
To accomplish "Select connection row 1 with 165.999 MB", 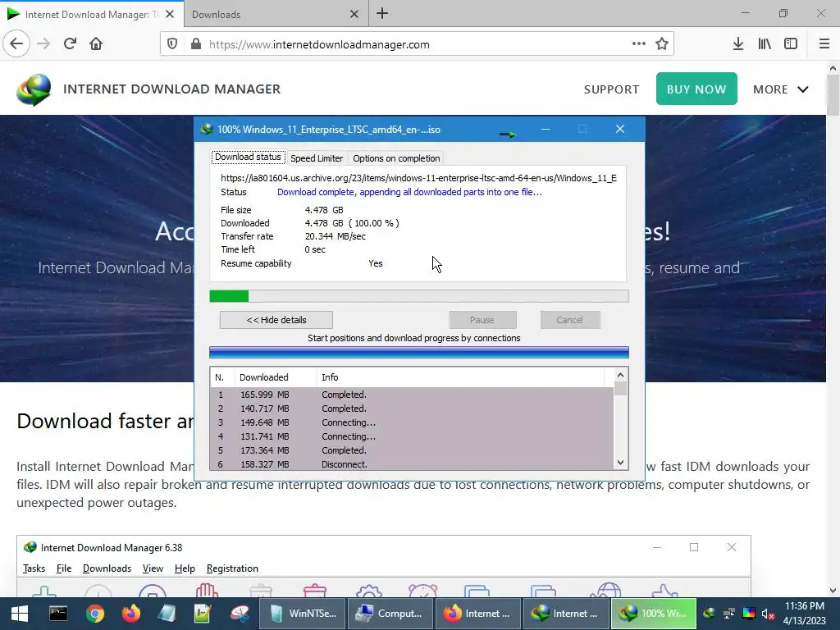I will pos(412,395).
